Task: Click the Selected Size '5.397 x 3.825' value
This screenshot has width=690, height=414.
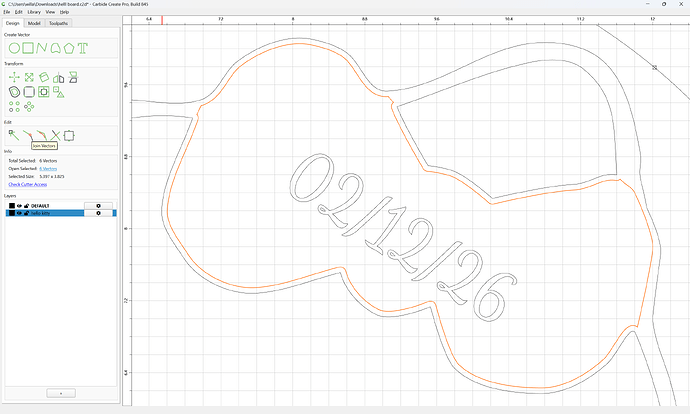Action: tap(52, 176)
